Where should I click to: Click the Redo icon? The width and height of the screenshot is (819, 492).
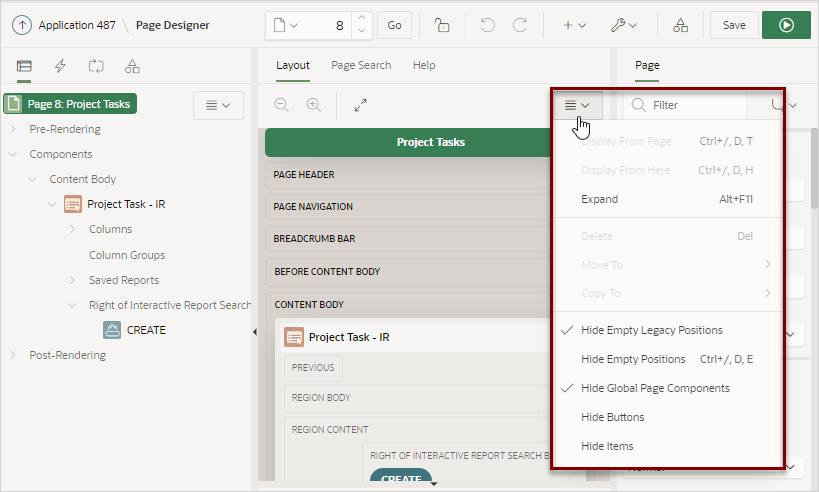pos(520,25)
